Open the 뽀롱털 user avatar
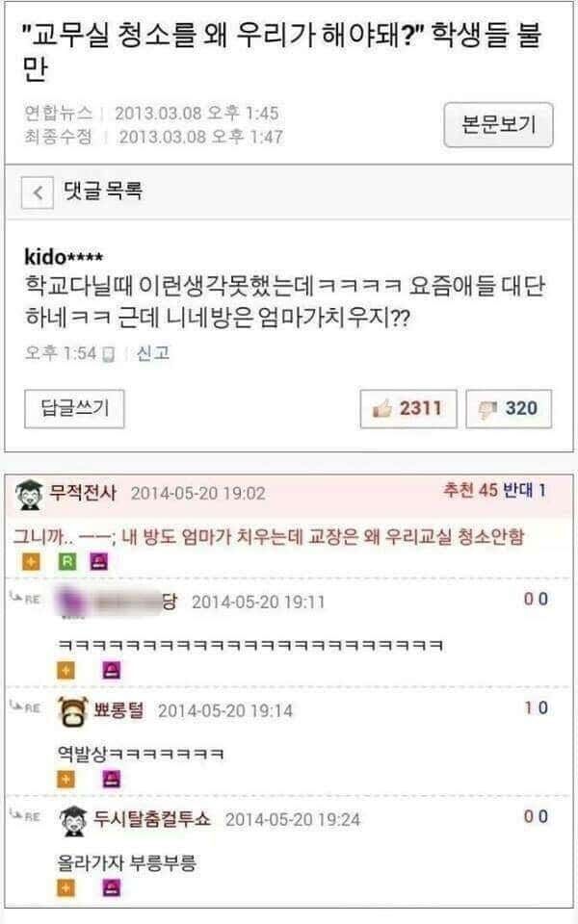Screen dimensions: 578x924 point(73,710)
